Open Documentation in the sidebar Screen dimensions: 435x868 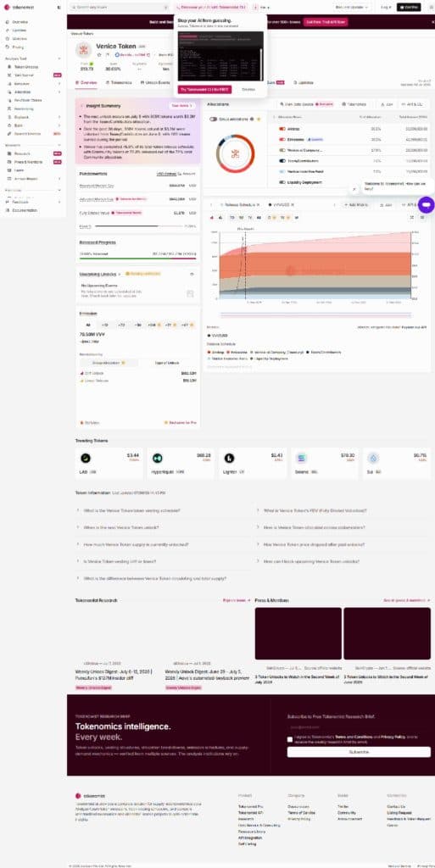pos(25,210)
